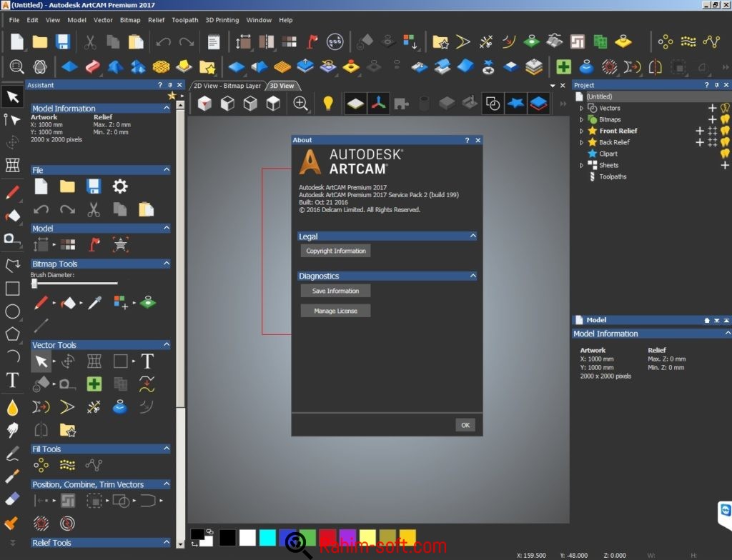
Task: Click the light bulb icon in the 3D View toolbar
Action: click(x=328, y=104)
